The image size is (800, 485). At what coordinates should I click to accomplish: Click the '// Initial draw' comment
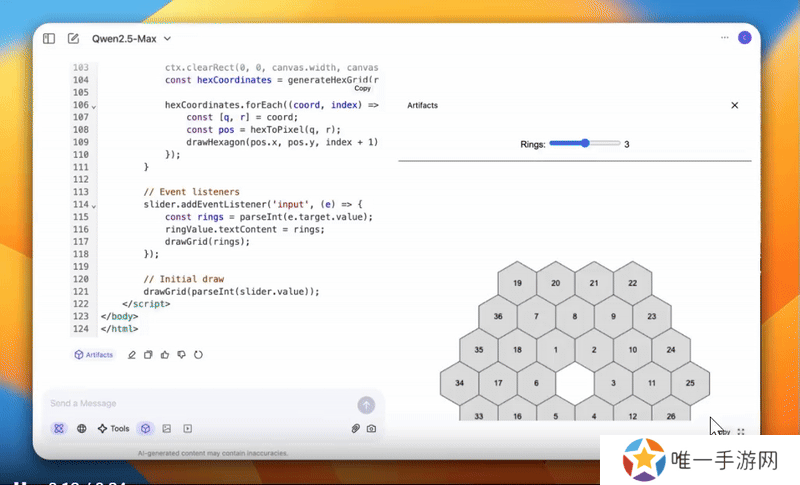point(184,279)
